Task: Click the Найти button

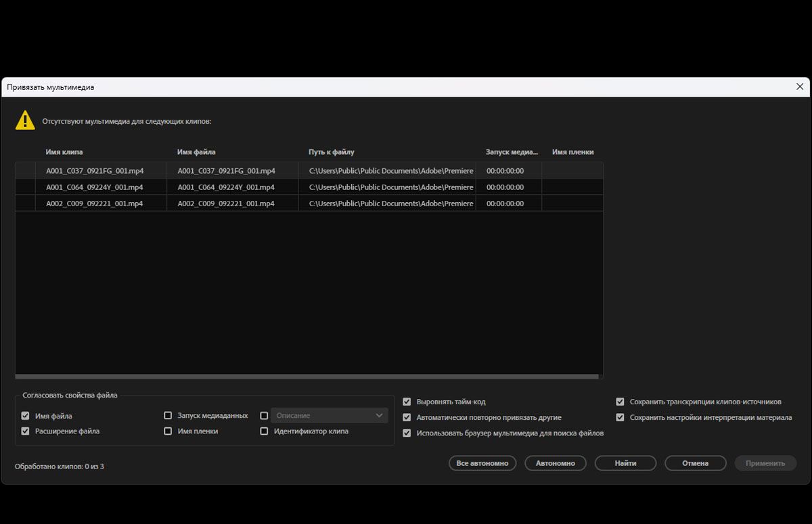Action: (x=625, y=463)
